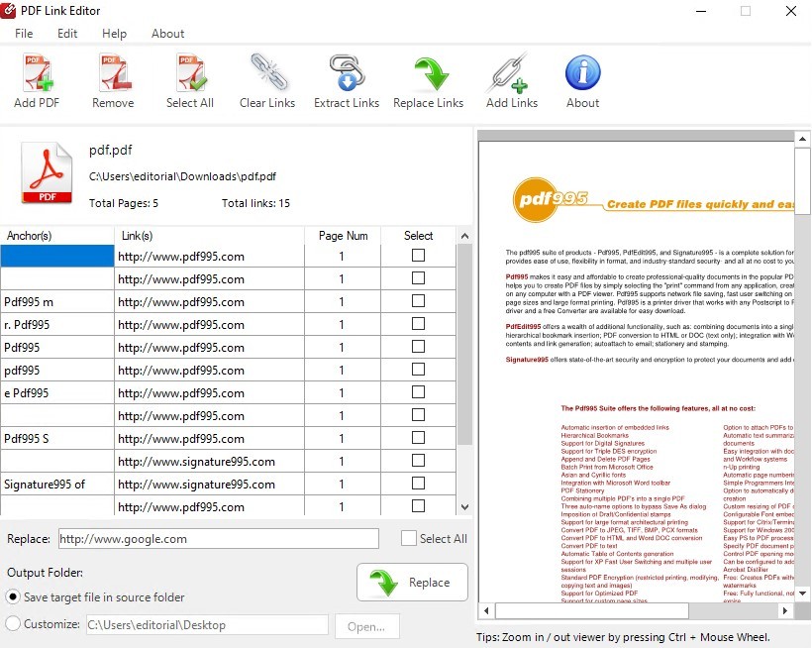Click the Customize folder path field
The width and height of the screenshot is (812, 648).
(x=207, y=624)
